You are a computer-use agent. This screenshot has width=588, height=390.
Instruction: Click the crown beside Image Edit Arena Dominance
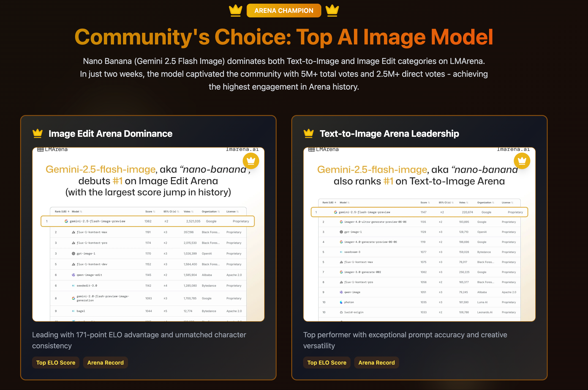(x=38, y=133)
